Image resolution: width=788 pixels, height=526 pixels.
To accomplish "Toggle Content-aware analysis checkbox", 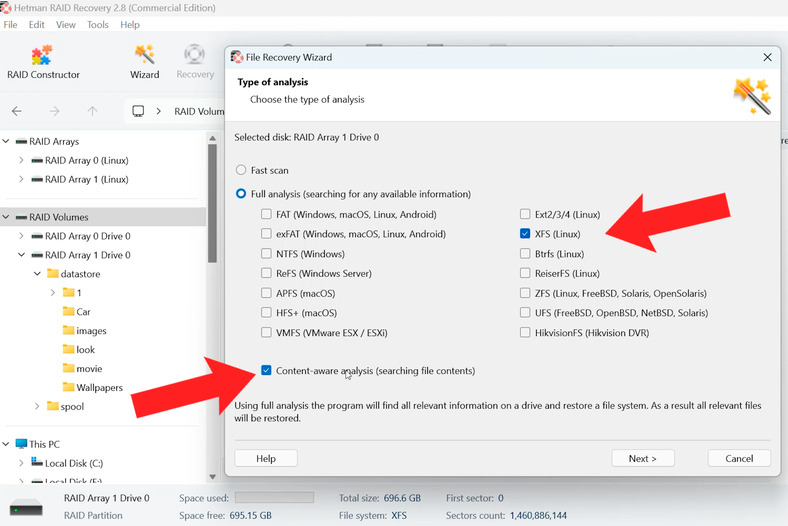I will pyautogui.click(x=266, y=370).
